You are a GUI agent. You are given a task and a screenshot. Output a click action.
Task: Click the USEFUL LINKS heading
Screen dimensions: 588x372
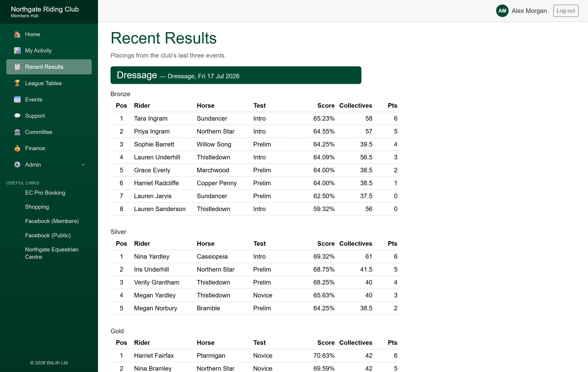(23, 183)
